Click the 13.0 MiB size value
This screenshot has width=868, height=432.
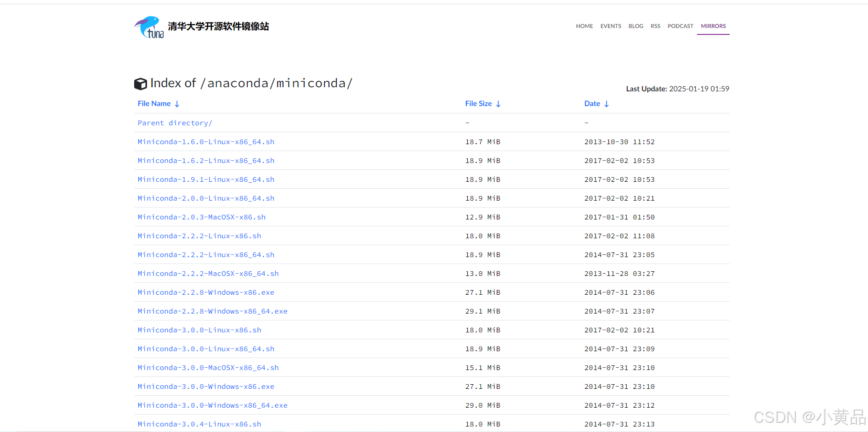(x=482, y=274)
